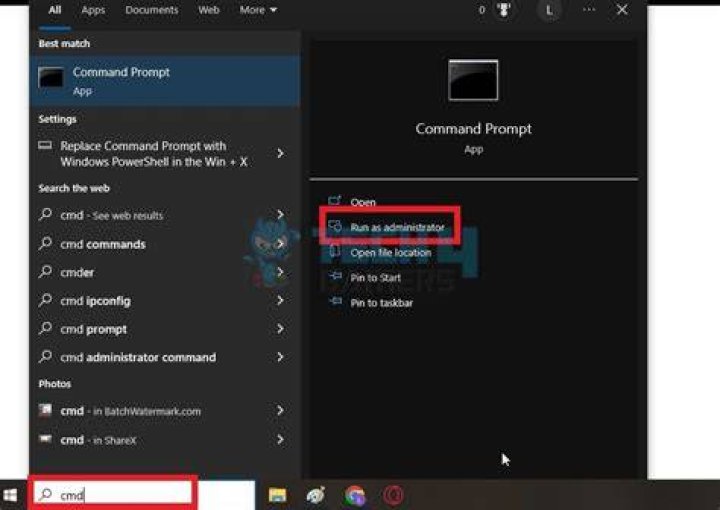Open the three-dot options menu
Screen dimensions: 720x510
(x=589, y=10)
